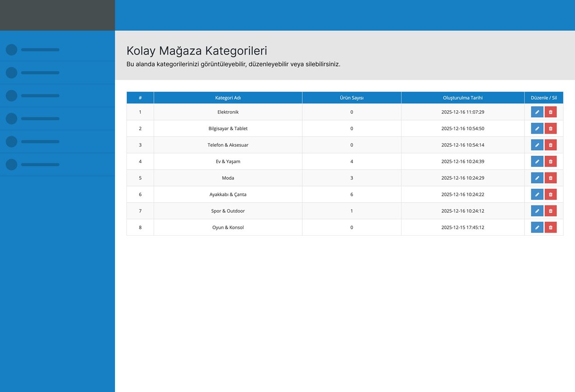Edit the Telefon & Aksesuar row
Image resolution: width=575 pixels, height=392 pixels.
(x=537, y=145)
